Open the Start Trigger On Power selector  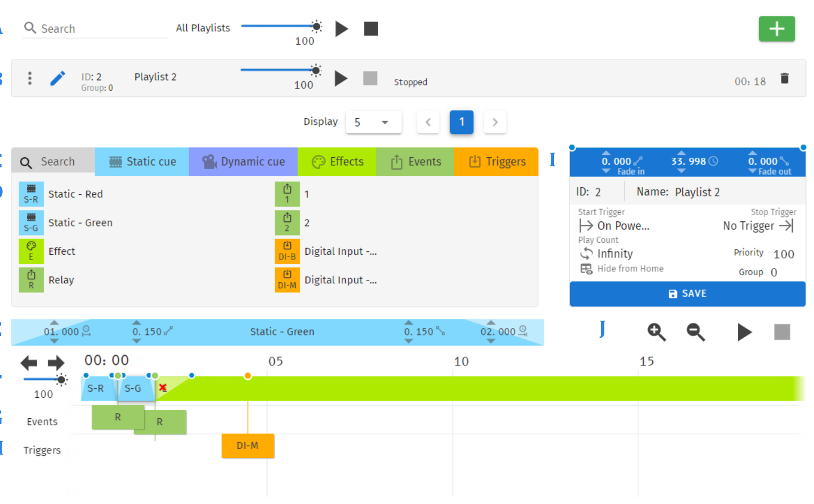click(614, 226)
